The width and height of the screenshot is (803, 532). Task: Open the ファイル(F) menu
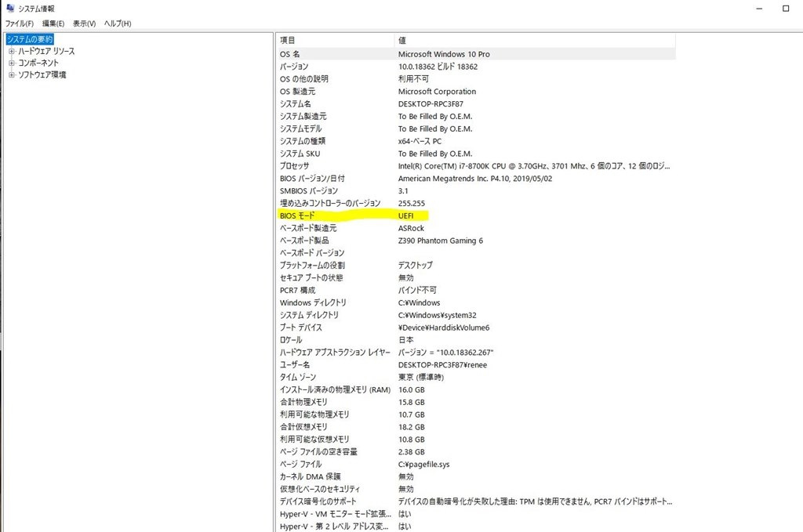(x=20, y=24)
